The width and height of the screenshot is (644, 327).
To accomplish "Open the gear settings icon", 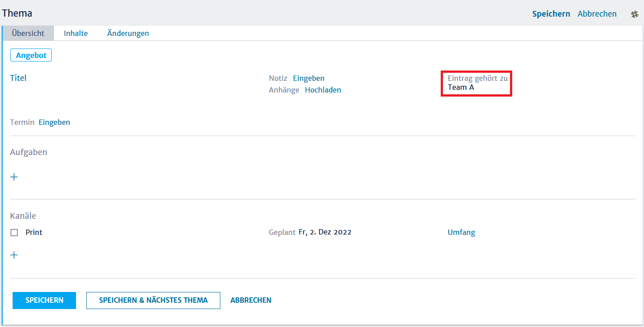I will pyautogui.click(x=635, y=14).
